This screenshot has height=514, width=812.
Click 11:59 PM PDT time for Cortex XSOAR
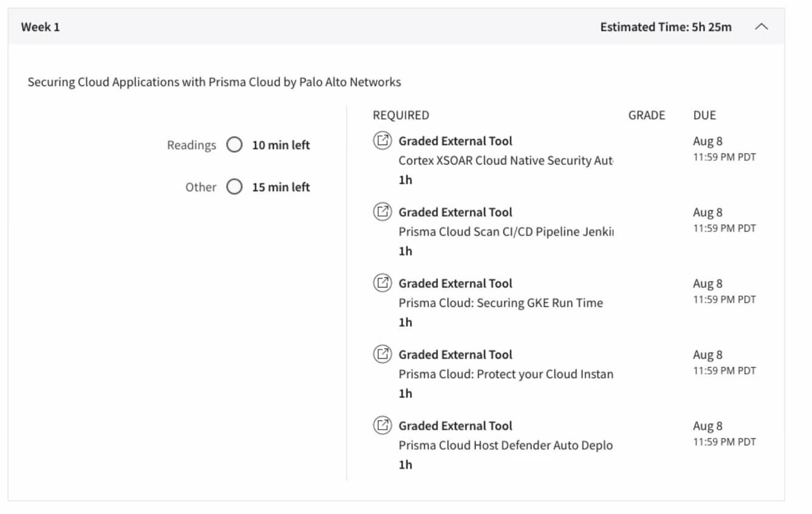tap(724, 157)
